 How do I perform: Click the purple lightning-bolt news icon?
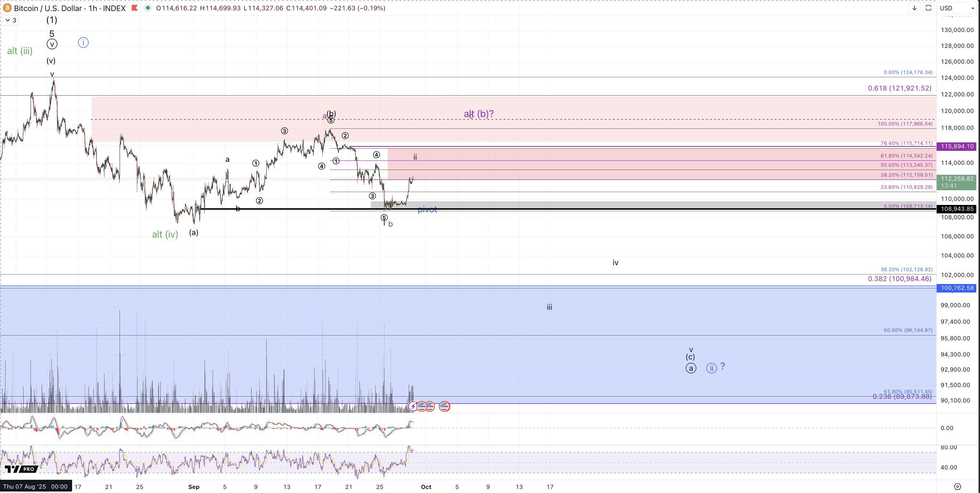point(413,406)
